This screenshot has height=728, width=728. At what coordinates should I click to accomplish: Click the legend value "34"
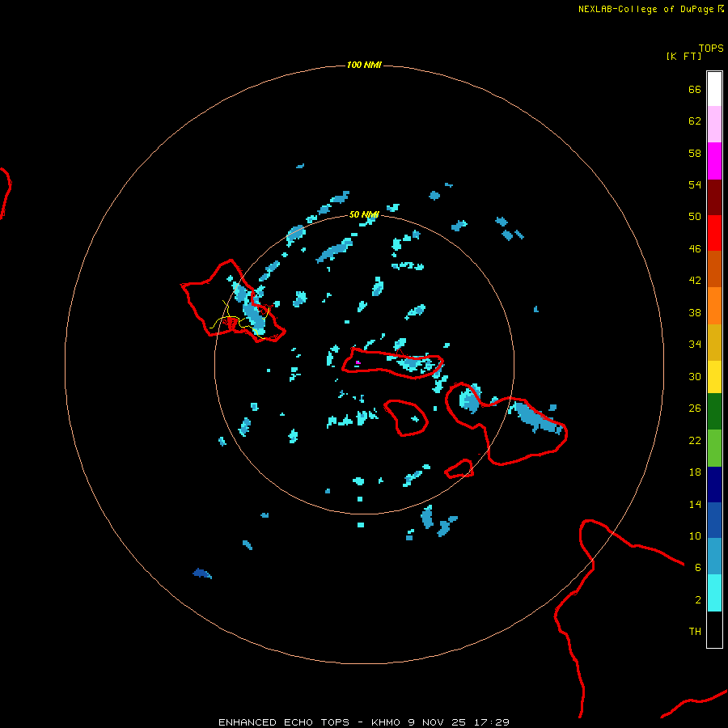(x=695, y=345)
